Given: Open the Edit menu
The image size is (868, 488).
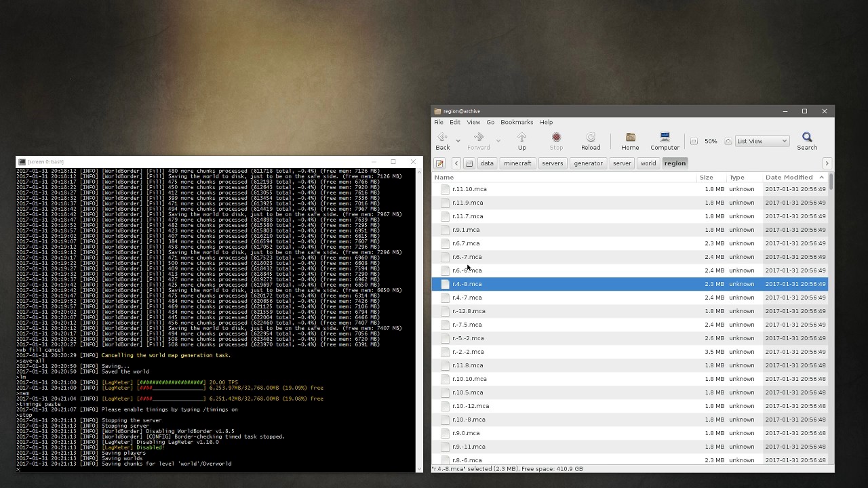Looking at the screenshot, I should (x=454, y=122).
